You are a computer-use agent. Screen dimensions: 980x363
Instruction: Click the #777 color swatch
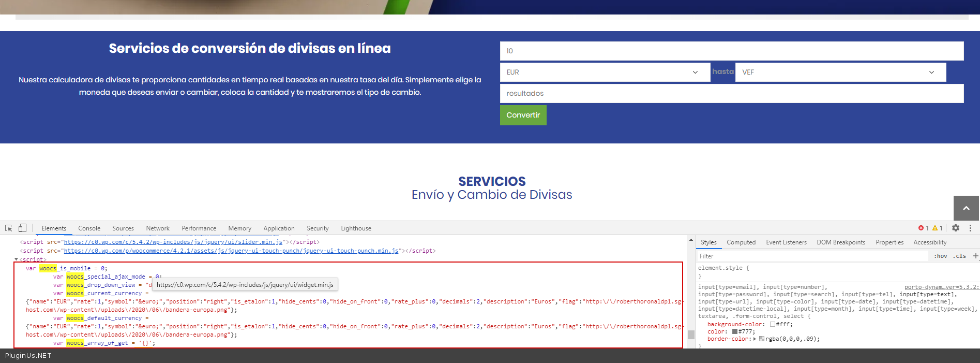735,331
